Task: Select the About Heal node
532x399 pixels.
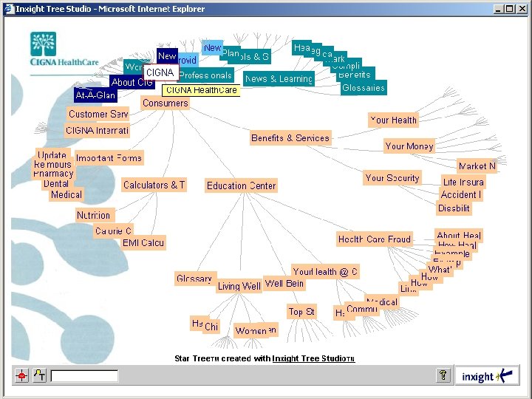Action: [x=458, y=235]
